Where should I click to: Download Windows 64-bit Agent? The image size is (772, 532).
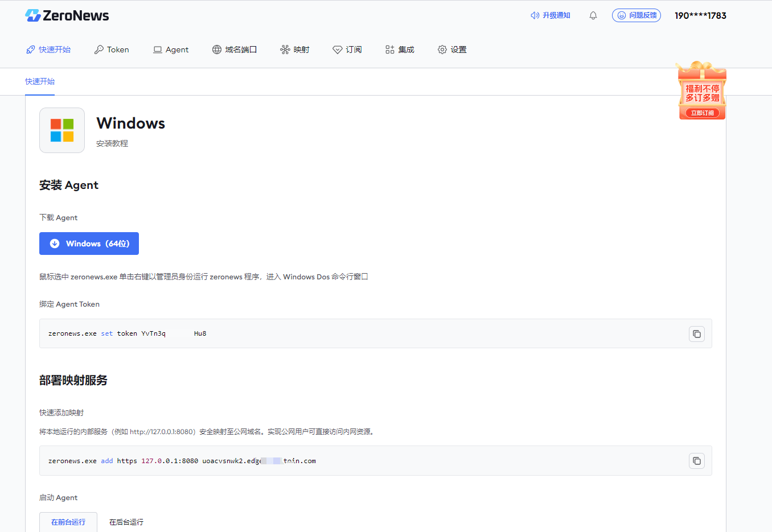coord(89,244)
